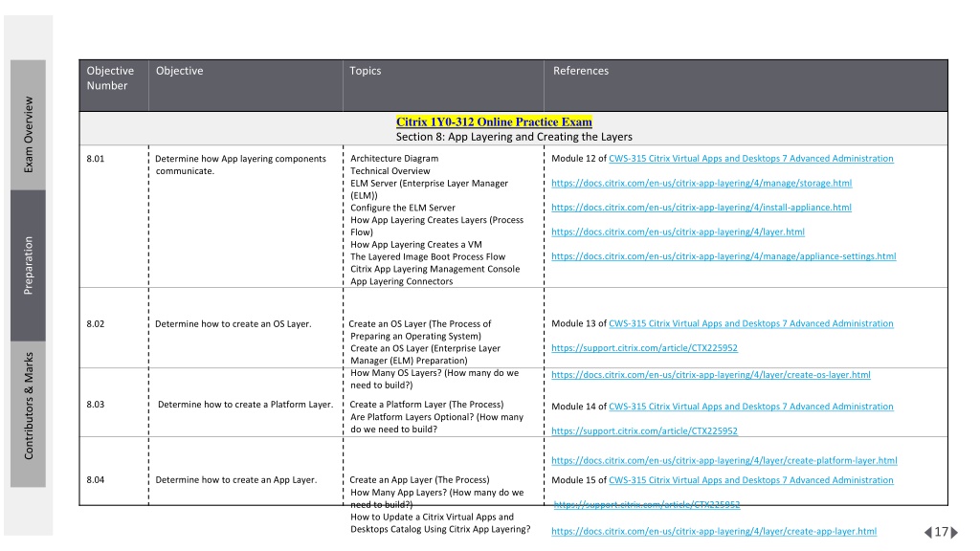Select objective number 8.01 cell
The width and height of the screenshot is (980, 551).
click(x=96, y=159)
